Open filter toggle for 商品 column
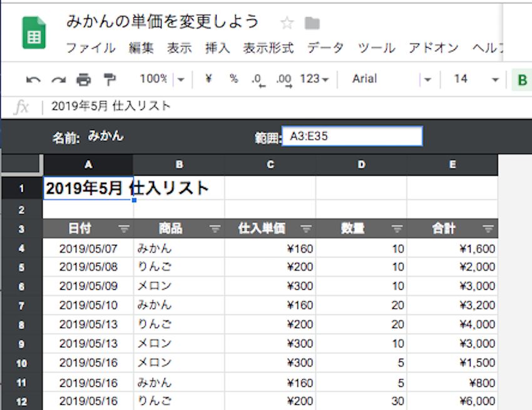 pyautogui.click(x=215, y=229)
